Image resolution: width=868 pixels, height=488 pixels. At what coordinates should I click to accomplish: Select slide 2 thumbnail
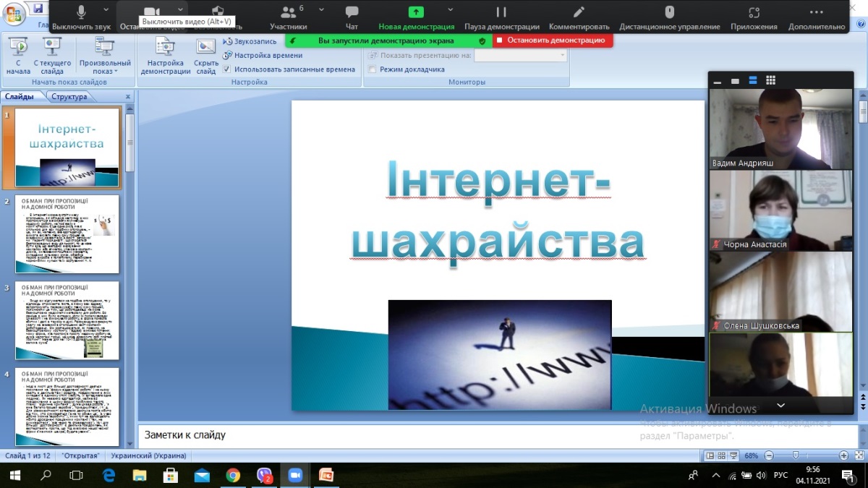coord(67,234)
